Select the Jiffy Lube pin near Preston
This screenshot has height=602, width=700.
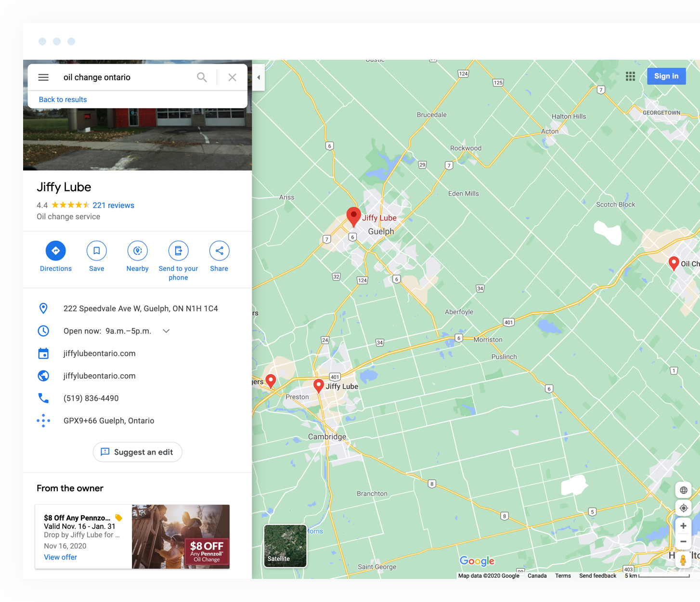click(x=318, y=386)
